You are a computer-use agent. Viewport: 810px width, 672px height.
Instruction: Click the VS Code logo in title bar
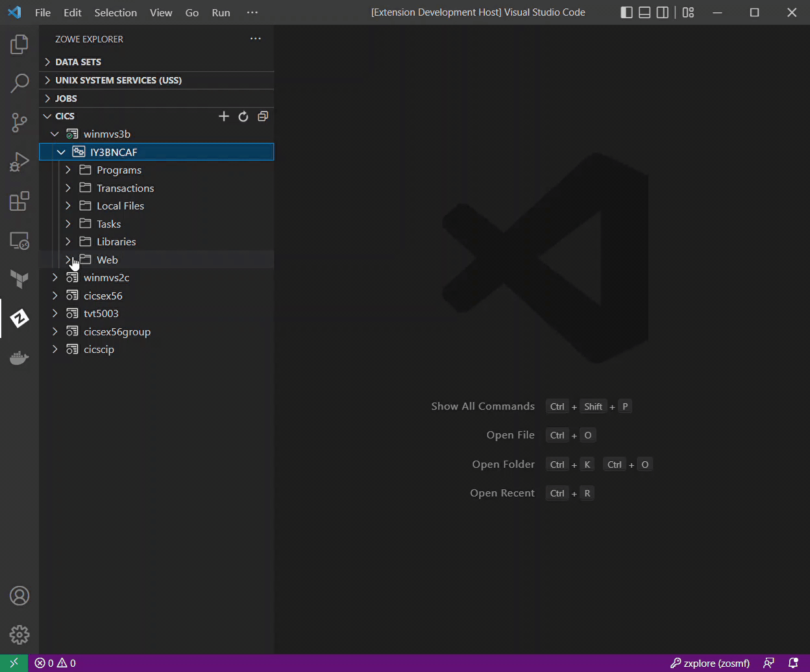pos(14,12)
